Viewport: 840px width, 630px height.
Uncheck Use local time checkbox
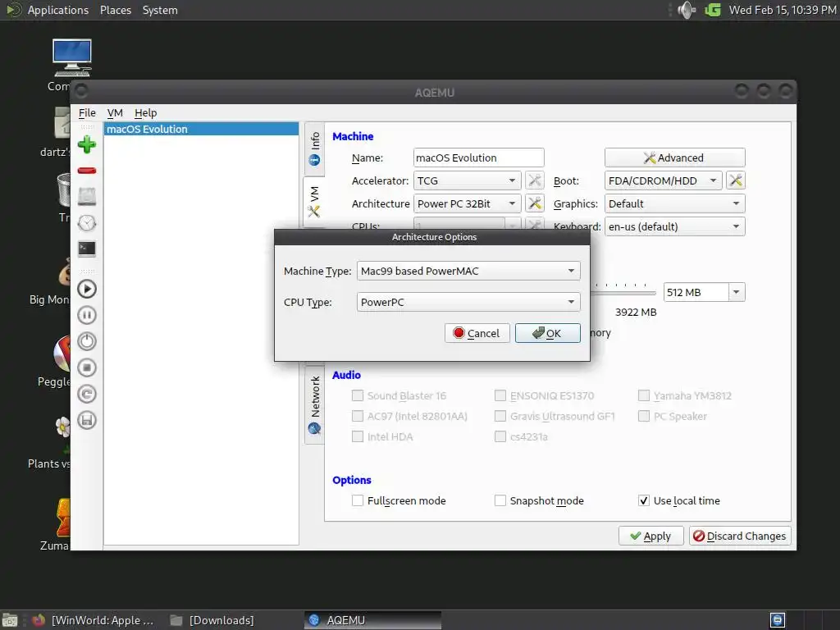point(644,501)
